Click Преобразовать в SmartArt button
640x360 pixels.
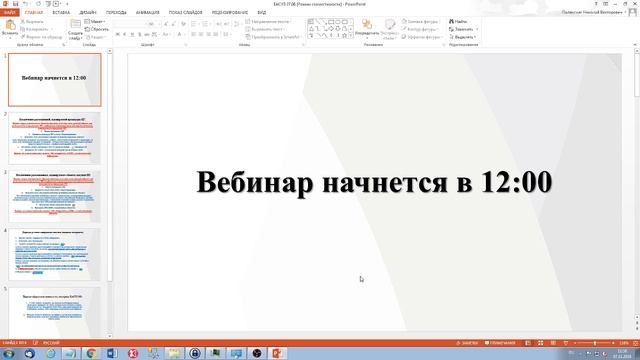(x=274, y=37)
